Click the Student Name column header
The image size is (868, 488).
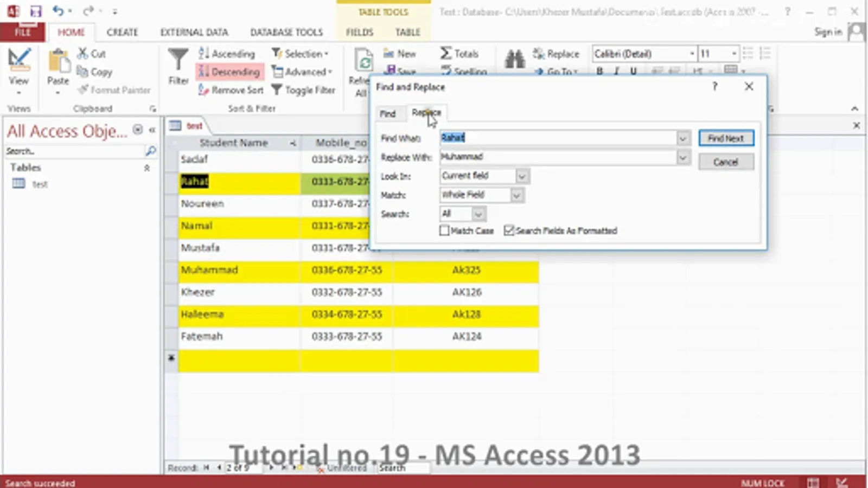[x=234, y=143]
